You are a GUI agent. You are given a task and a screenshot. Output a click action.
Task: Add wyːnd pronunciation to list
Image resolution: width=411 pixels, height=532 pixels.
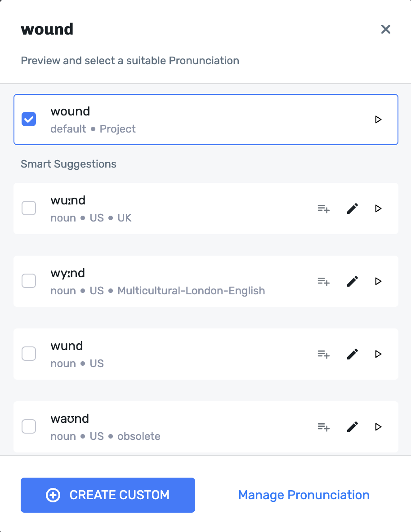point(324,281)
